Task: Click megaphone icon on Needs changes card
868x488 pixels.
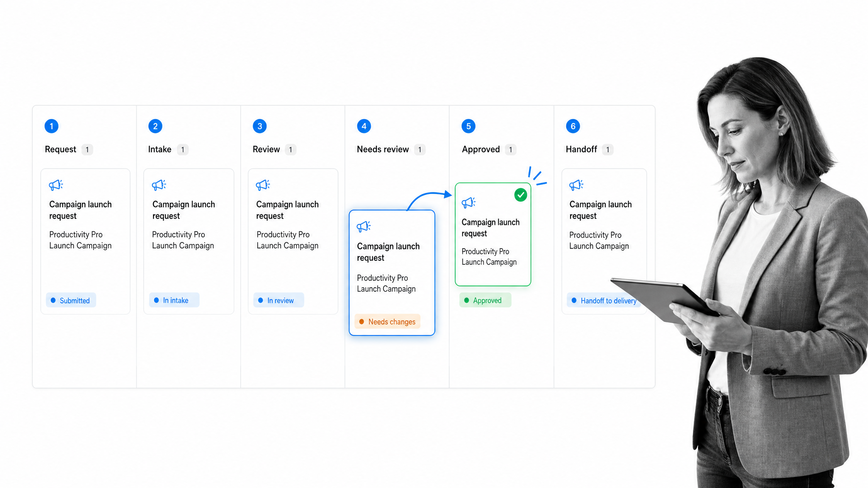Action: pyautogui.click(x=364, y=226)
